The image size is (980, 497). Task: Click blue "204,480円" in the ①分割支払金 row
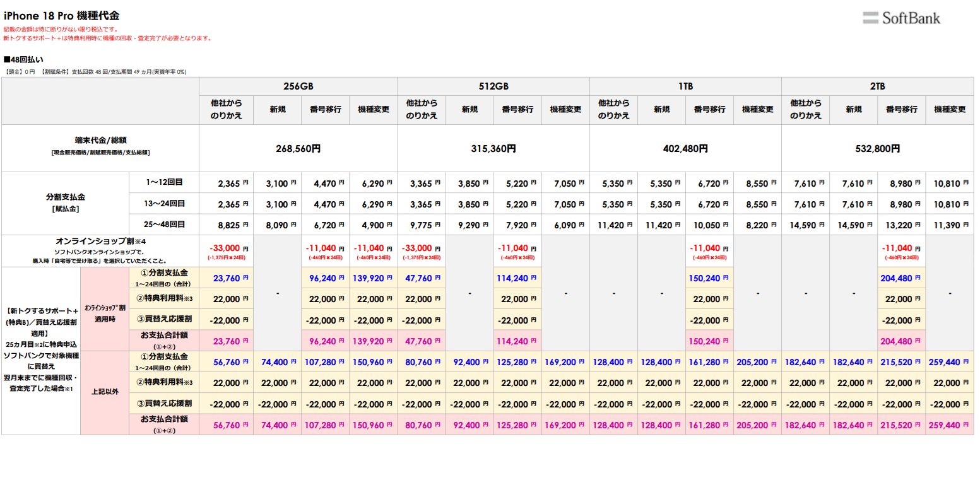pos(901,278)
